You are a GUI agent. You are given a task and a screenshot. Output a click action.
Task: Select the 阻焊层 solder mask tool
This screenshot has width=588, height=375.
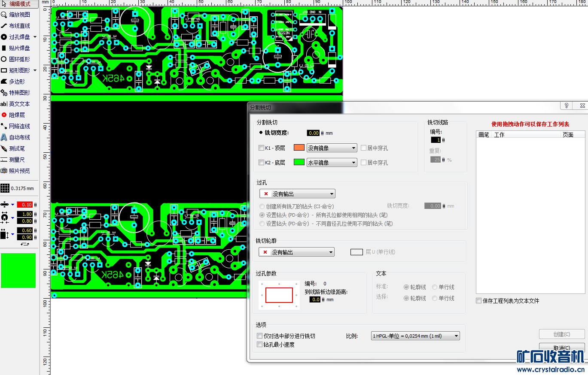click(x=14, y=115)
